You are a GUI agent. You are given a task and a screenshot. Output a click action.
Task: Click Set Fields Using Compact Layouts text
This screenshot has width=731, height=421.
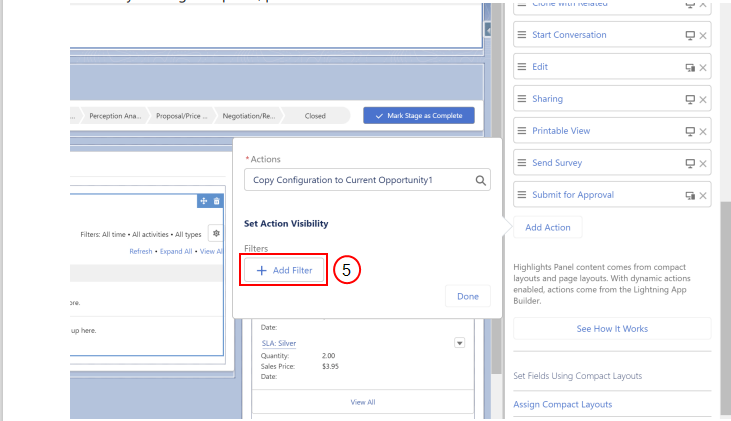tap(577, 376)
